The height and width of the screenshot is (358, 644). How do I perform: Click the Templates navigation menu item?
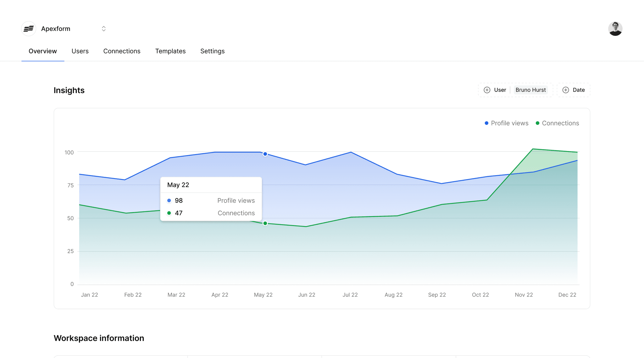tap(170, 51)
